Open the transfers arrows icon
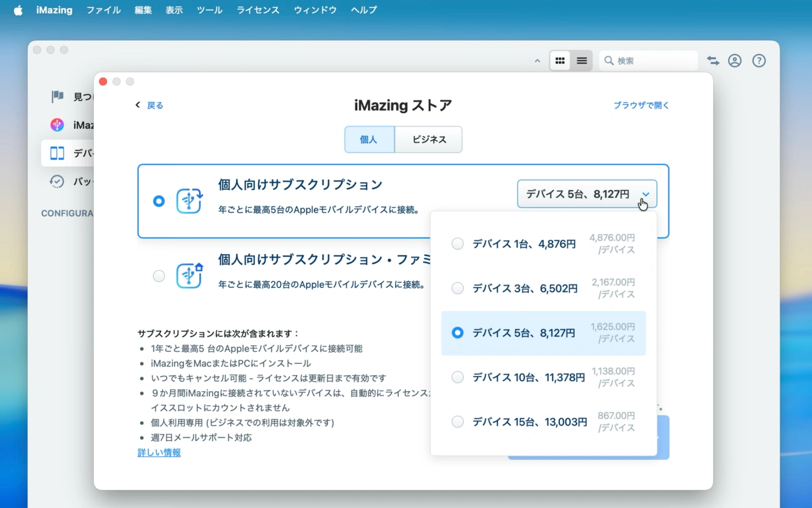 tap(713, 61)
